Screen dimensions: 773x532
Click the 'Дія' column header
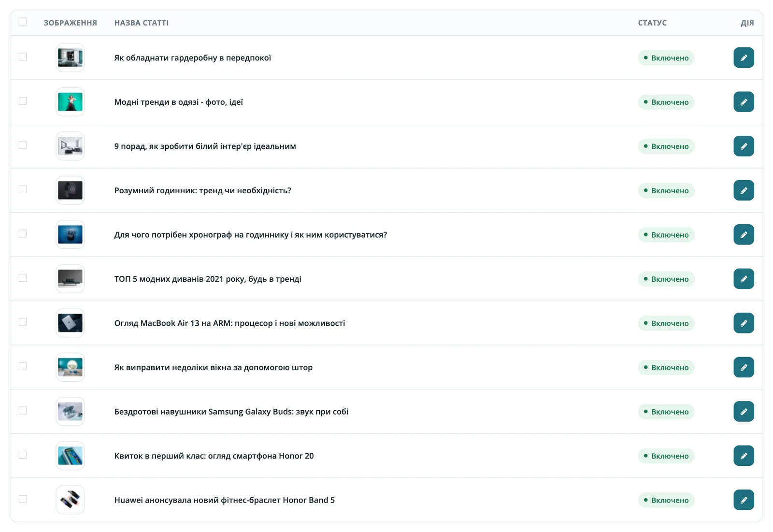click(747, 23)
